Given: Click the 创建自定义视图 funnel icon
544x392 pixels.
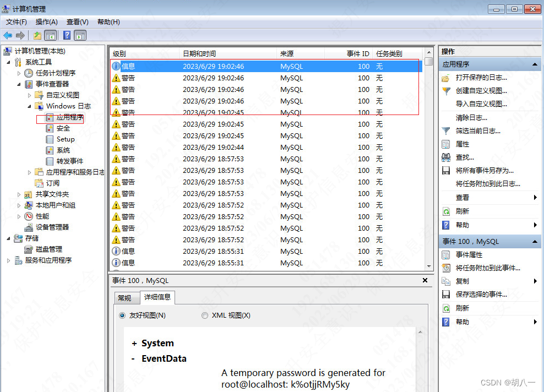Looking at the screenshot, I should [446, 91].
